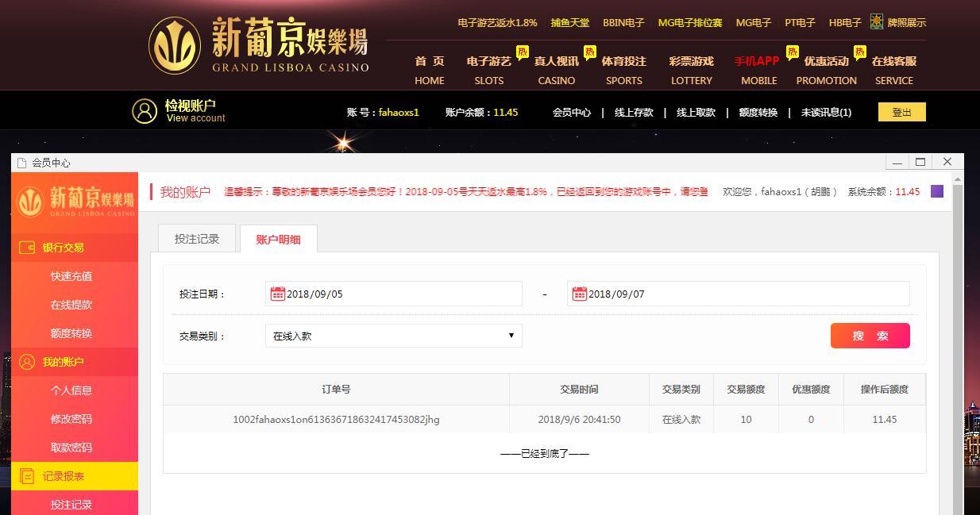The height and width of the screenshot is (515, 980).
Task: Click transaction time 2018/9/6 20:41:50
Action: pyautogui.click(x=579, y=419)
